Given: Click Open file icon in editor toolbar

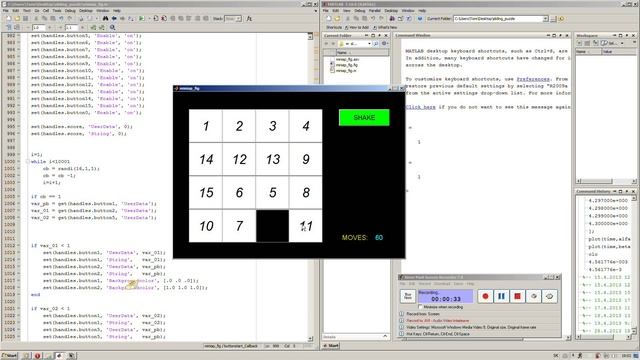Looking at the screenshot, I should (17, 18).
